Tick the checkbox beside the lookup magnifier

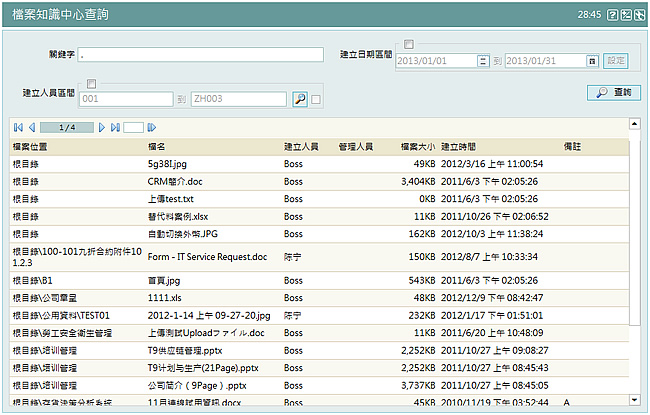click(316, 99)
